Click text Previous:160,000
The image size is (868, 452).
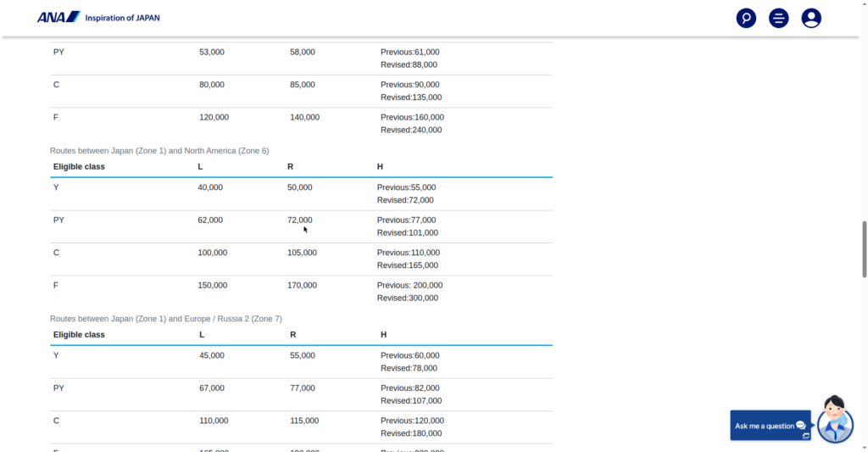[x=413, y=117]
